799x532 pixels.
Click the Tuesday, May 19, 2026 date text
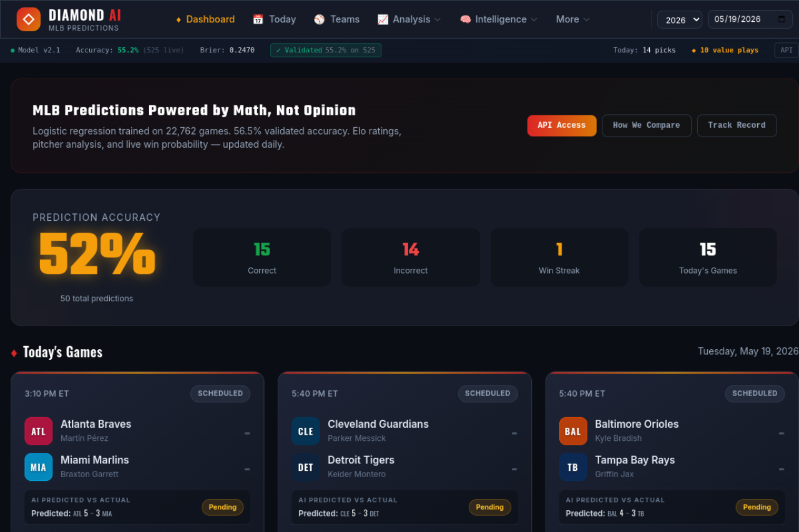(x=748, y=351)
